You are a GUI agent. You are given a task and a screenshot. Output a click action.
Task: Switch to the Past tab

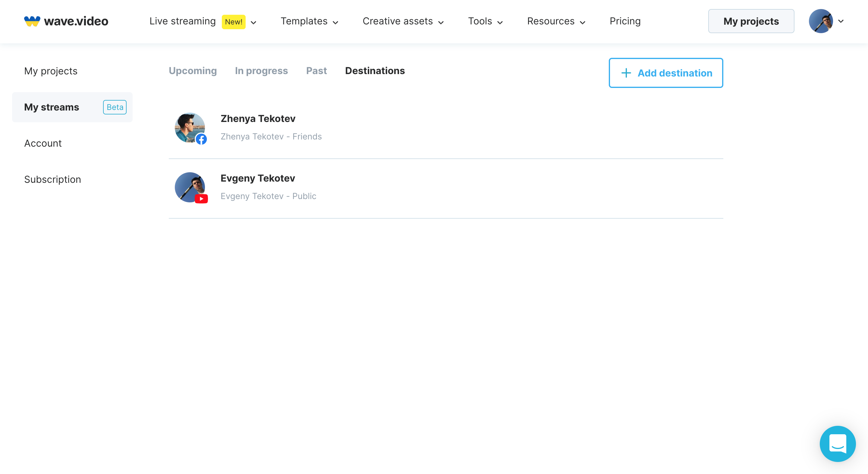tap(316, 71)
